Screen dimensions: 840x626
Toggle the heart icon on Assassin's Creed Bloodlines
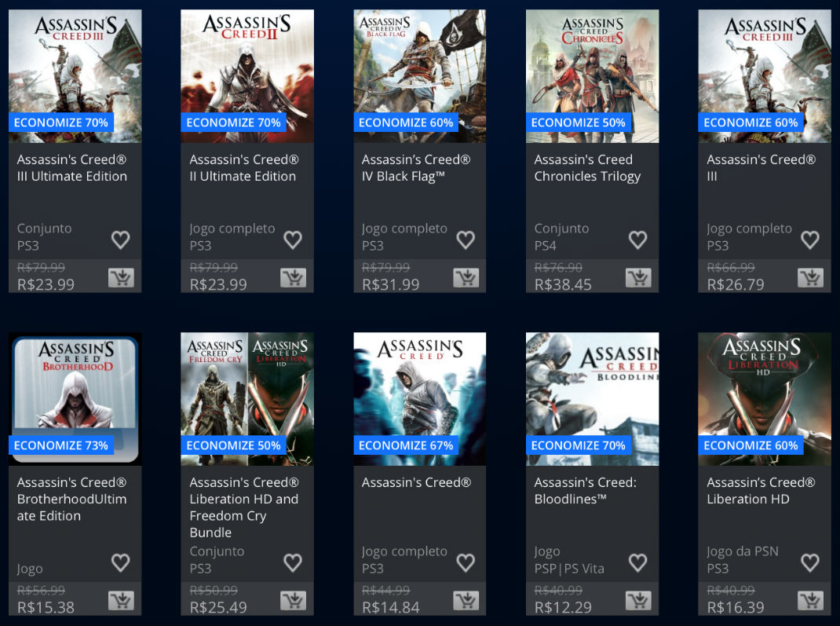click(x=637, y=562)
